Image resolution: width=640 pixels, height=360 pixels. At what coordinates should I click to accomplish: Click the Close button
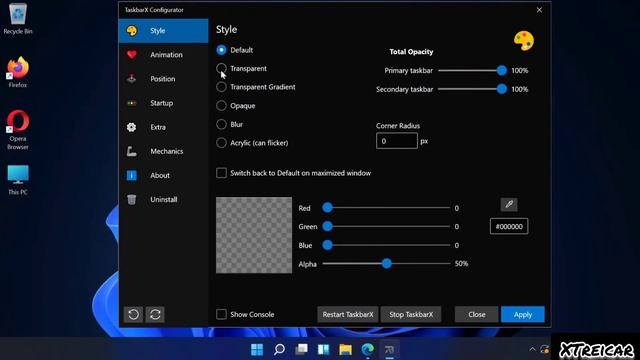(x=477, y=314)
